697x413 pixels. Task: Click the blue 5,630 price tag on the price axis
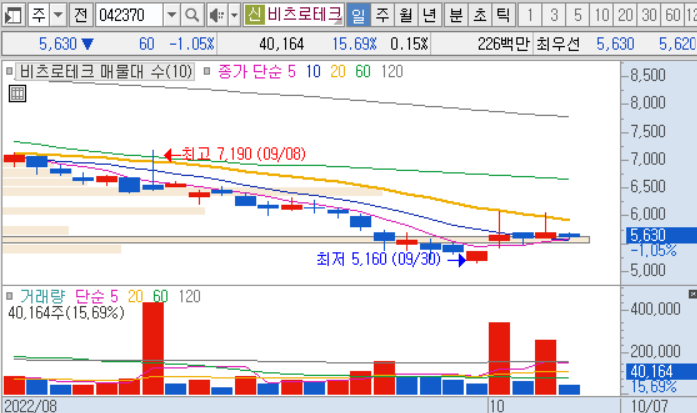pyautogui.click(x=661, y=235)
